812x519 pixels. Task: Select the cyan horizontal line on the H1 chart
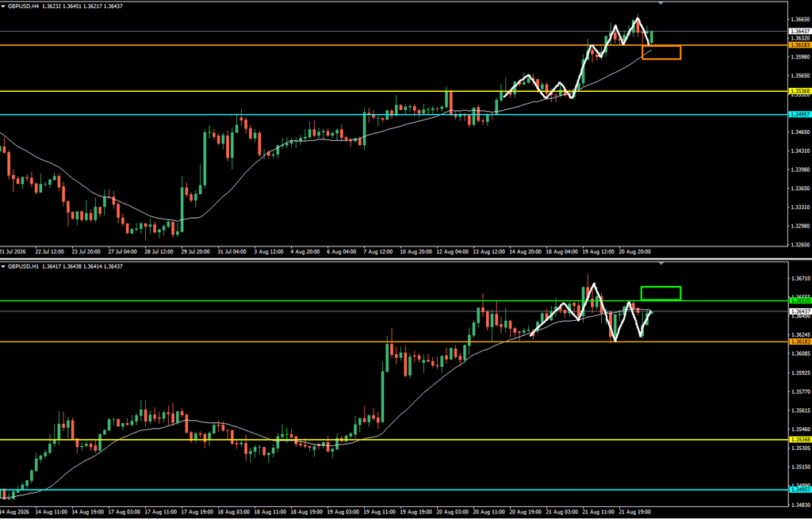[393, 490]
